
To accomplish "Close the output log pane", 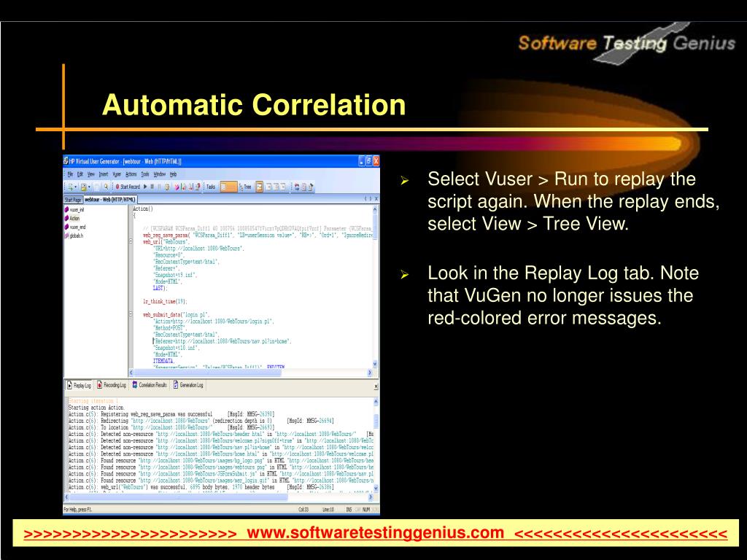I will tap(376, 386).
